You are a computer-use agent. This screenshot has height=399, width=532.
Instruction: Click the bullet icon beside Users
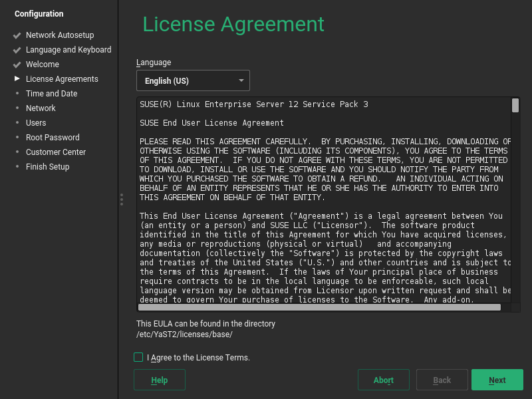click(16, 123)
